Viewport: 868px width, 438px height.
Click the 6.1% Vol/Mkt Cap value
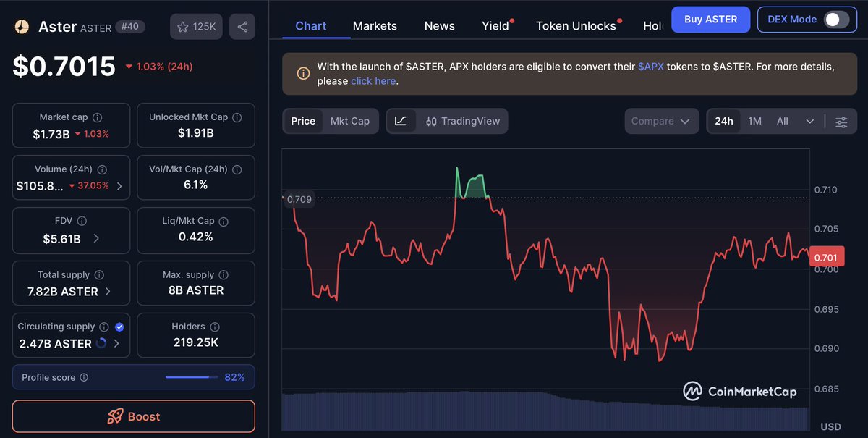(x=195, y=185)
